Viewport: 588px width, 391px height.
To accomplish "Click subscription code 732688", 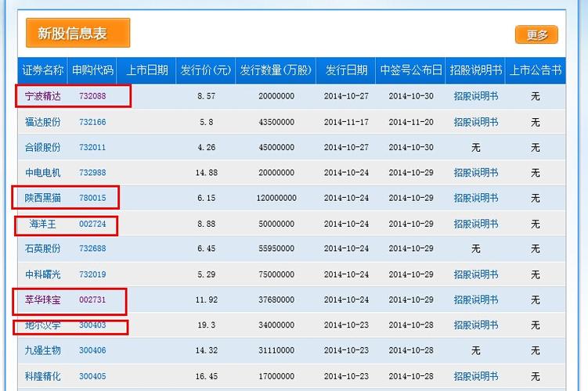I will click(92, 249).
